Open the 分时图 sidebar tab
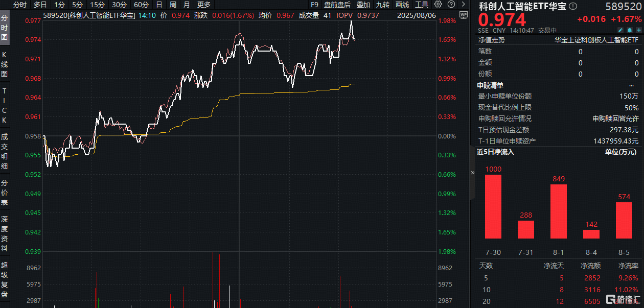This screenshot has height=308, width=644. click(5, 28)
